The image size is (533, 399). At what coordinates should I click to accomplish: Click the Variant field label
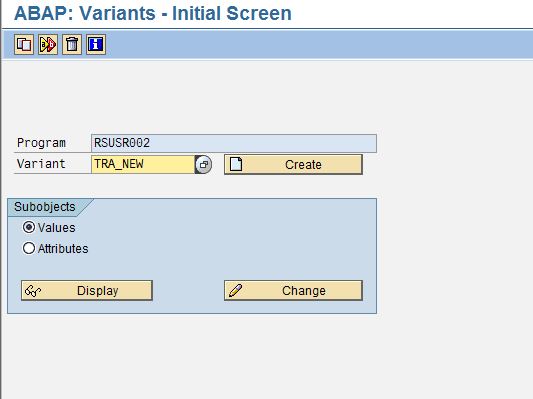pyautogui.click(x=41, y=164)
